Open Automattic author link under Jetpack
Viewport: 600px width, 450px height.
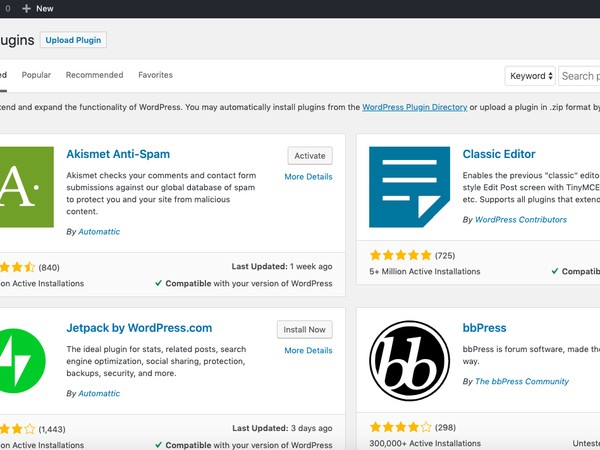pyautogui.click(x=99, y=393)
